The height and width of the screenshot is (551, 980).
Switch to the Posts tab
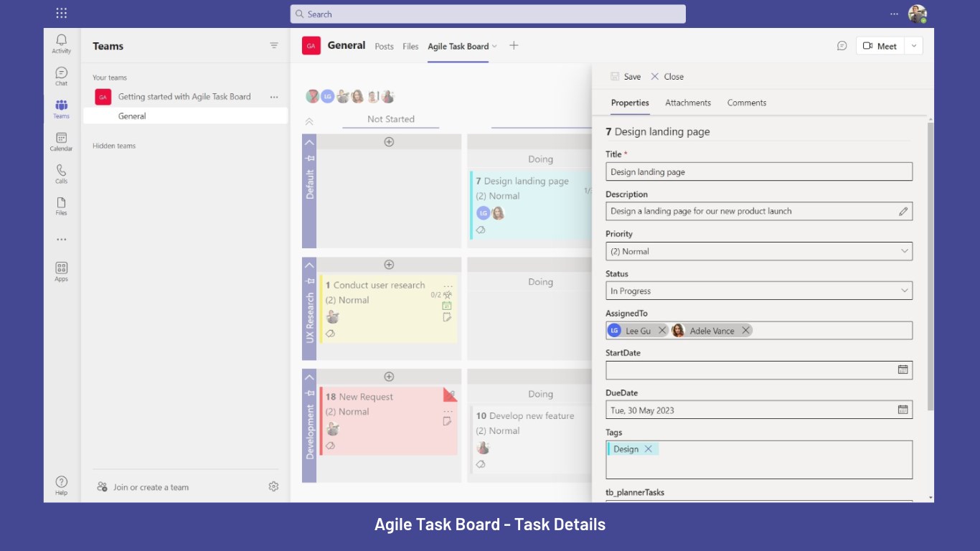(x=384, y=47)
